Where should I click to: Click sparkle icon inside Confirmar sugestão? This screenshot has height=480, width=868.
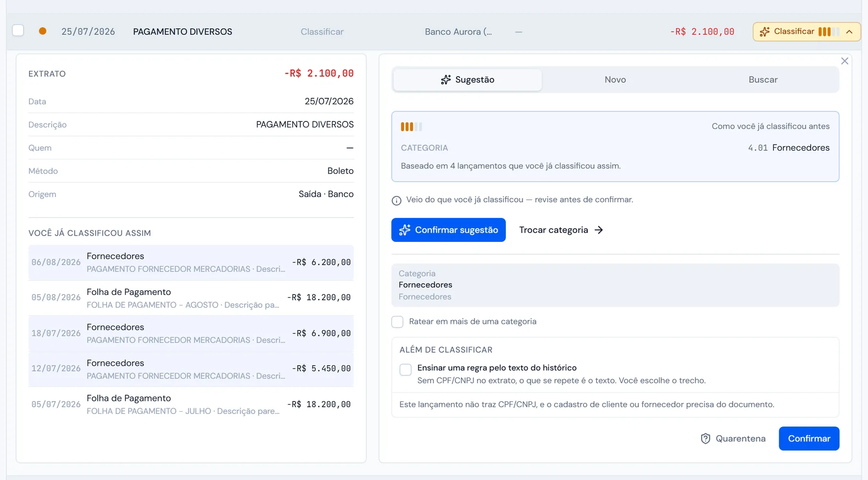[x=405, y=230]
